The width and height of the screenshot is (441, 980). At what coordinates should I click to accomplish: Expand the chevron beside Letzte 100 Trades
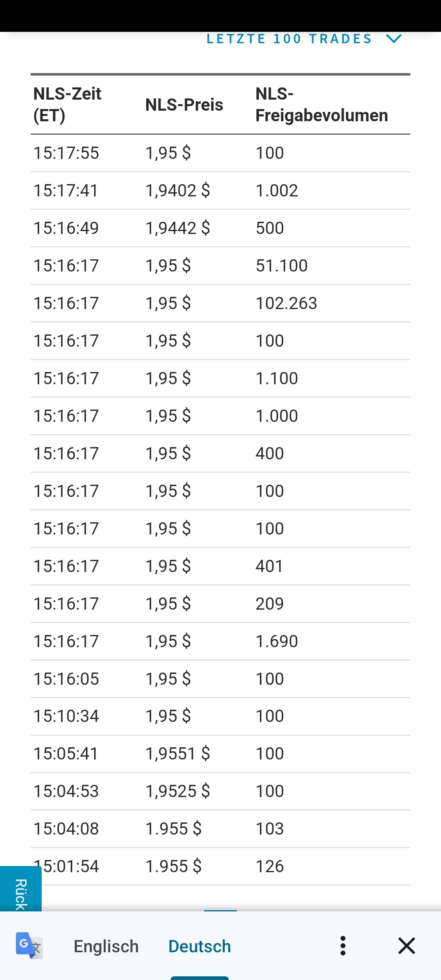(394, 39)
